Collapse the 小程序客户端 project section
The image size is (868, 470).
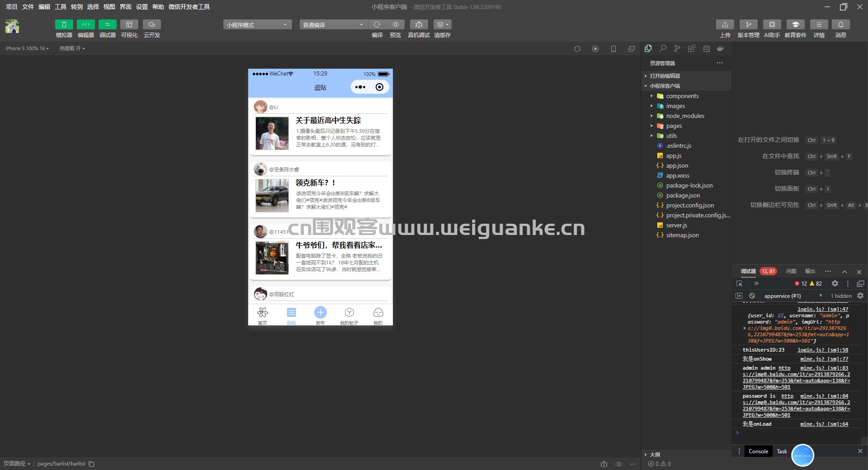686,86
